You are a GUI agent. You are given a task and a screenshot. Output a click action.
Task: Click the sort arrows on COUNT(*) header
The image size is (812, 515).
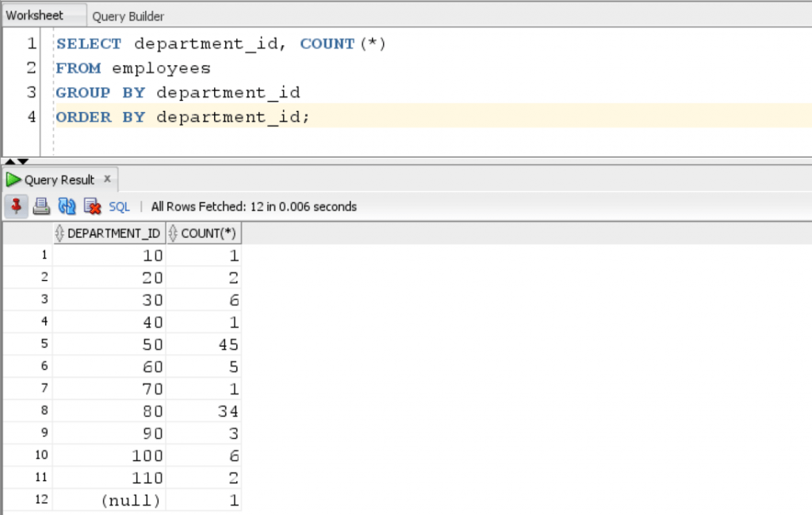[x=174, y=233]
